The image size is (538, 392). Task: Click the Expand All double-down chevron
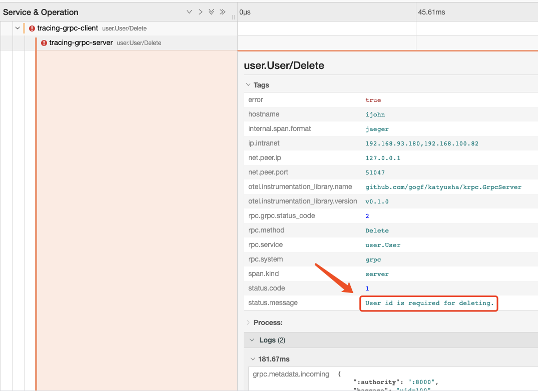click(211, 12)
